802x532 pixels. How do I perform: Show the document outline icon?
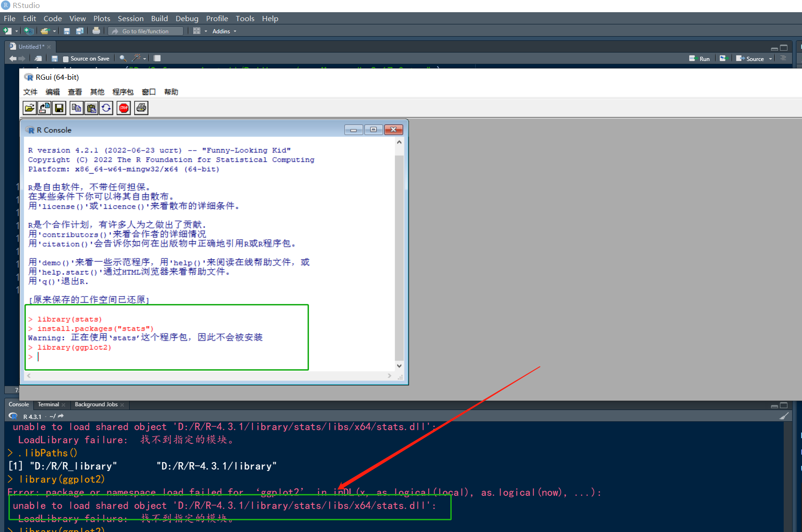pos(783,58)
